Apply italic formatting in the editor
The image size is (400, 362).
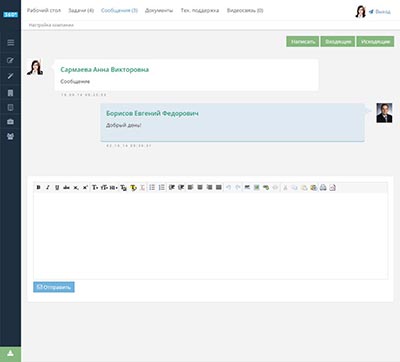pyautogui.click(x=48, y=188)
